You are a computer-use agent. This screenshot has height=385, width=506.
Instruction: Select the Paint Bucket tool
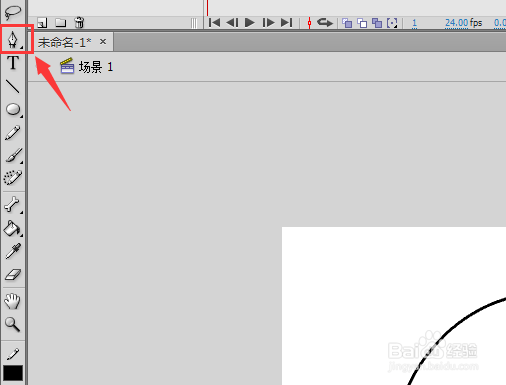(13, 229)
